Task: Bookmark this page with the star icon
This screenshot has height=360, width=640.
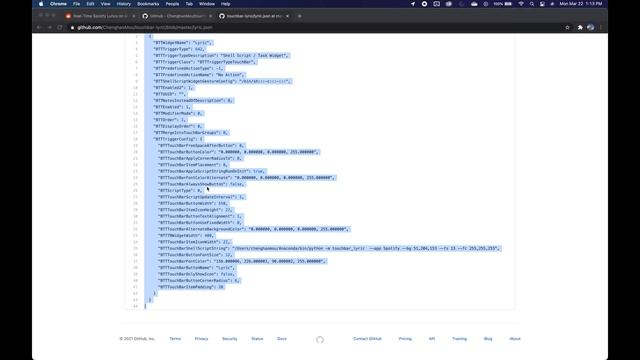Action: pos(567,27)
